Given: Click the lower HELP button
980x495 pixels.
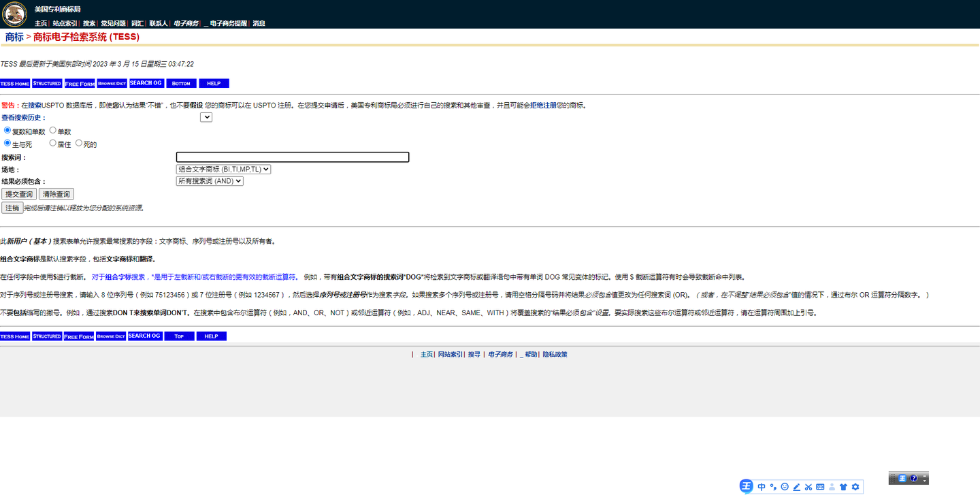Looking at the screenshot, I should pos(211,336).
